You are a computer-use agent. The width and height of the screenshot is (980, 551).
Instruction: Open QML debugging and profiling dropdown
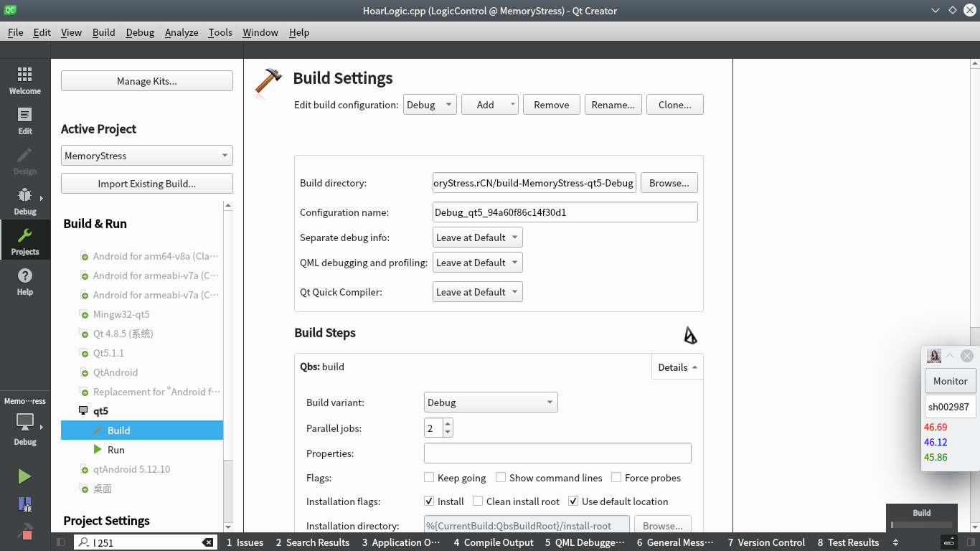pos(478,263)
